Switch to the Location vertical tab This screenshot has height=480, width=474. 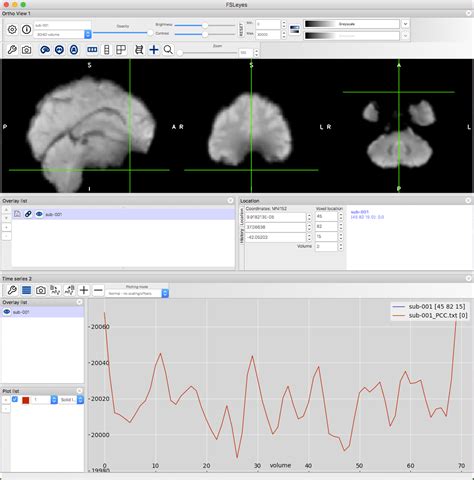tap(242, 216)
